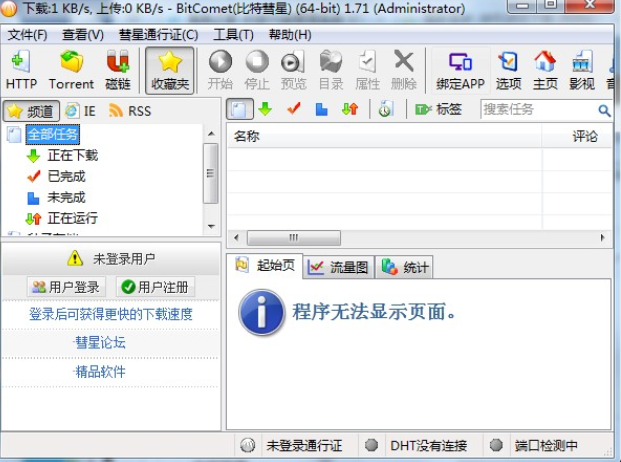The image size is (621, 462).
Task: Click task list scroll-left arrow
Action: point(236,238)
